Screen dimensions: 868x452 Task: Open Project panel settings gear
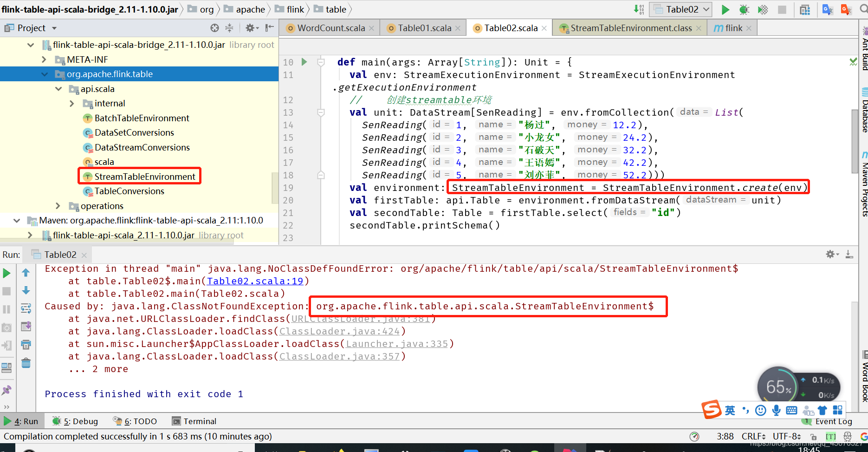click(x=252, y=28)
